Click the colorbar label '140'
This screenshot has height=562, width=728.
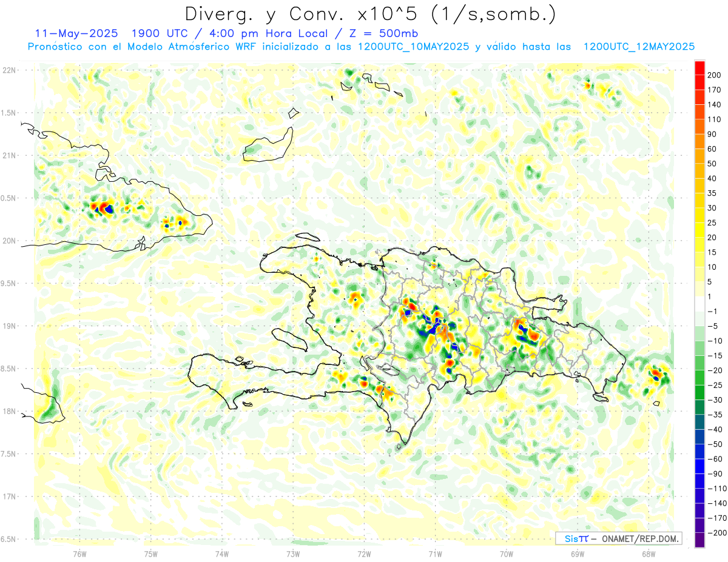coord(715,104)
